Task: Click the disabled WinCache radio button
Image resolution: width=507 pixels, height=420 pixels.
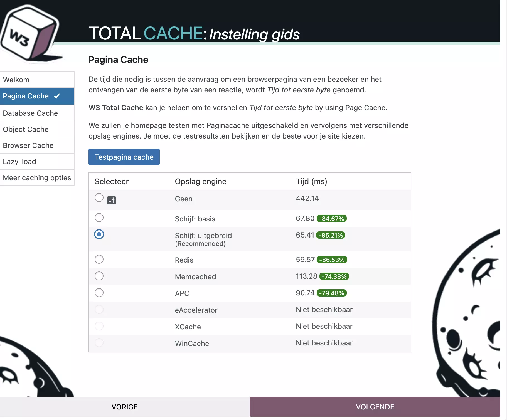Action: (99, 343)
